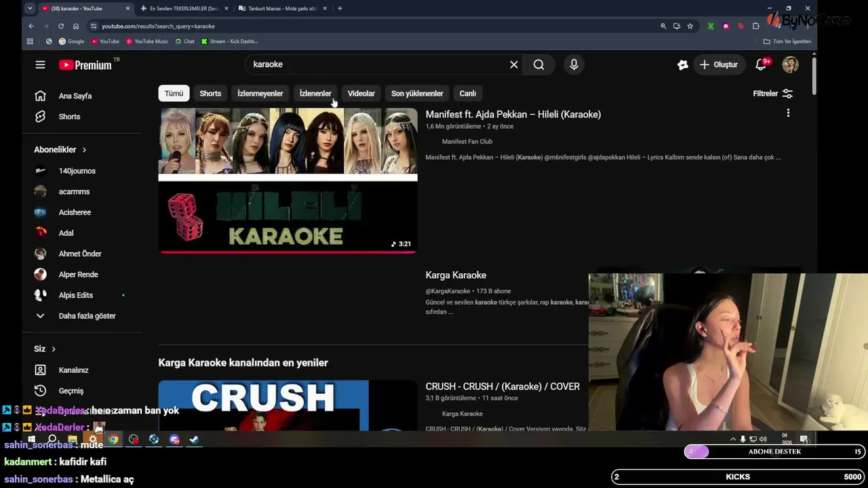Image resolution: width=868 pixels, height=488 pixels.
Task: Switch to the En Sevilen TEKERLEMELER tab
Action: [183, 8]
